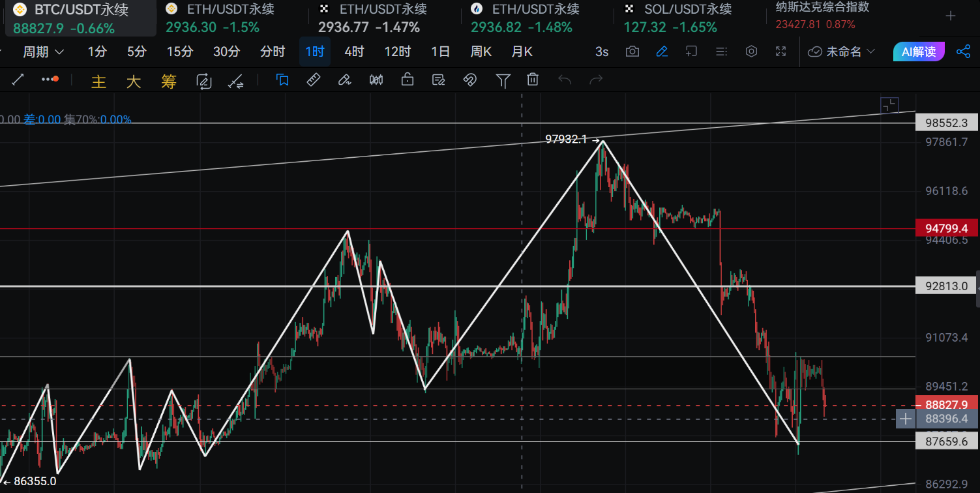Screen dimensions: 980x493
Task: Click the brush drawing tool icon
Action: tap(344, 80)
